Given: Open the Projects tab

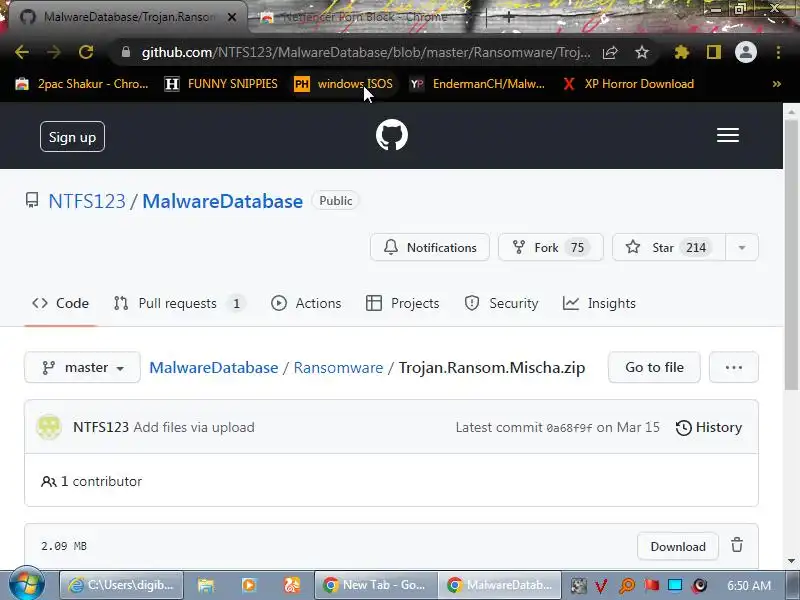Looking at the screenshot, I should [403, 303].
